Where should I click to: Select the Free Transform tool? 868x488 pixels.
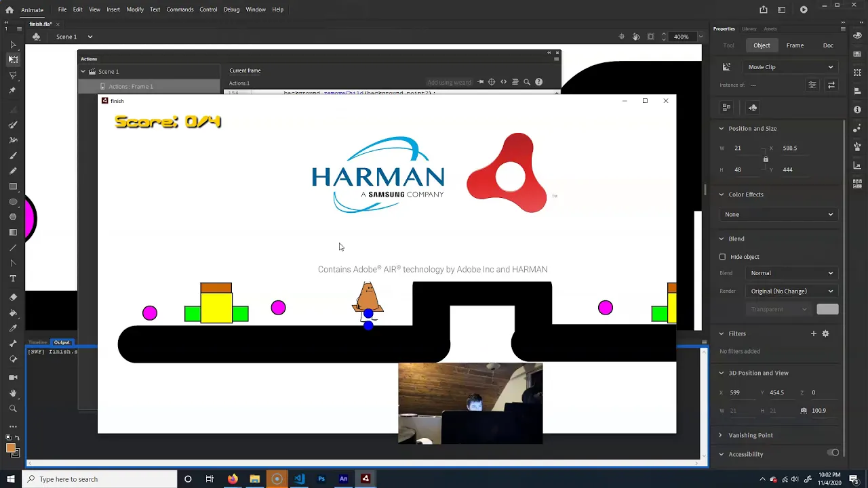click(x=13, y=60)
